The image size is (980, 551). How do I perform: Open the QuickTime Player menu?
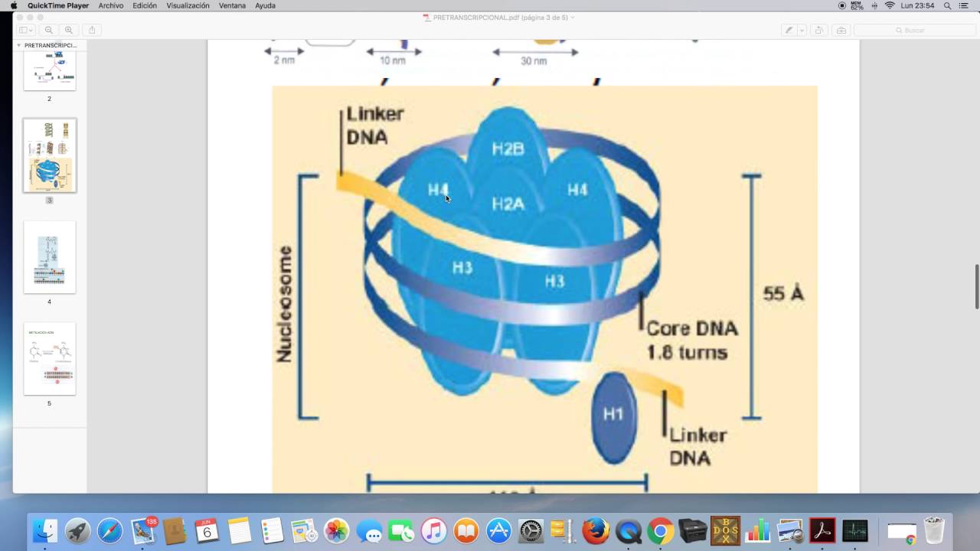coord(58,5)
